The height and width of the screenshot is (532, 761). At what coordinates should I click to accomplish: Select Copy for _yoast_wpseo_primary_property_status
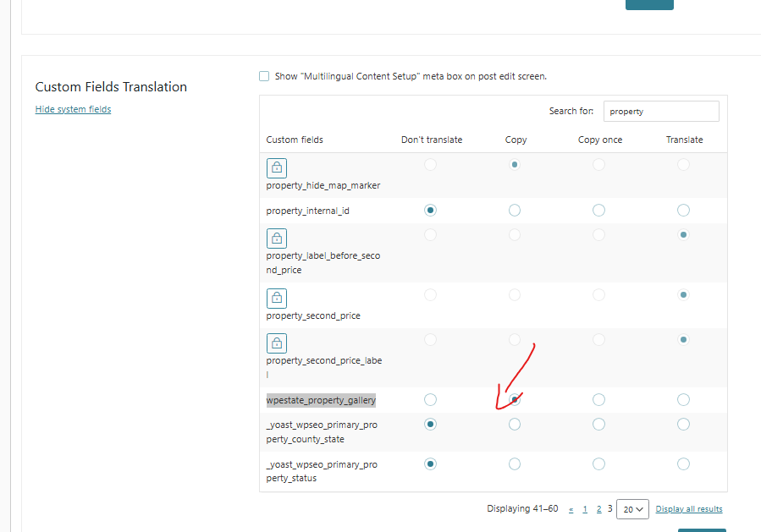515,464
